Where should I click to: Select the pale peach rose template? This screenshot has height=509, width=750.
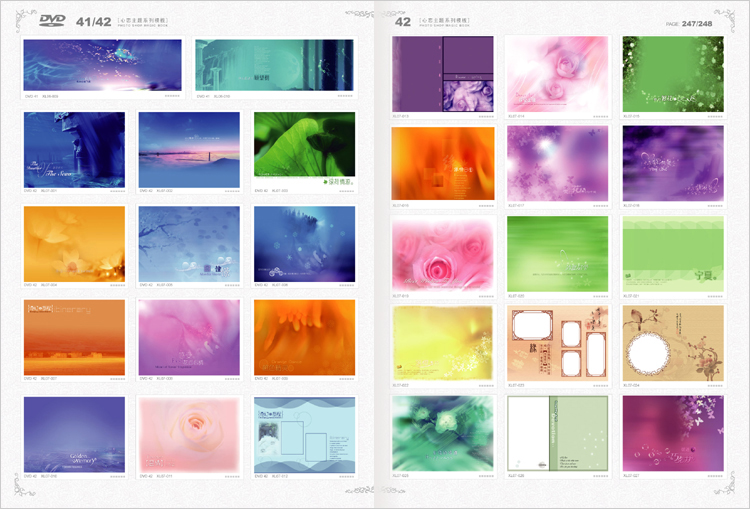pyautogui.click(x=189, y=434)
